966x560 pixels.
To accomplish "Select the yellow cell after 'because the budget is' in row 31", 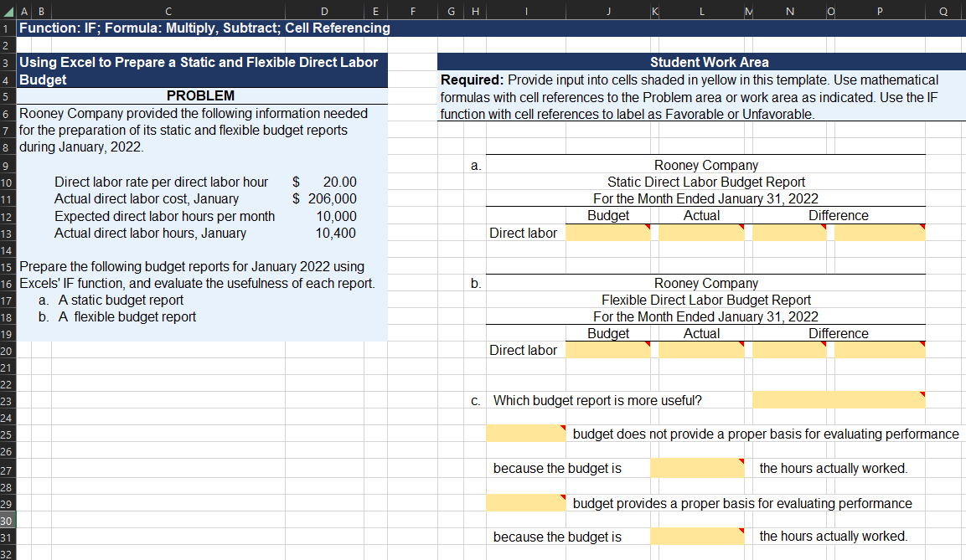I will point(697,536).
